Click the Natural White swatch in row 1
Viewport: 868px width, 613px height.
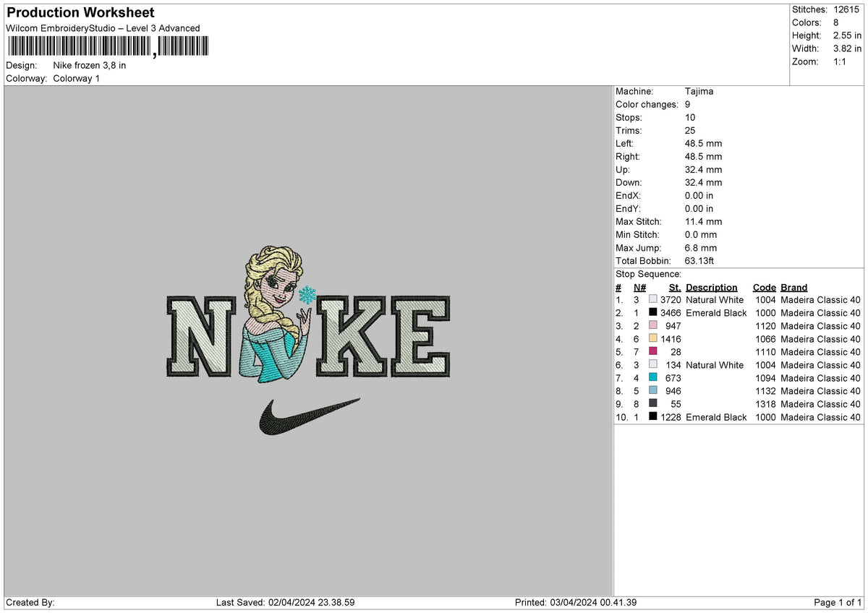point(653,299)
